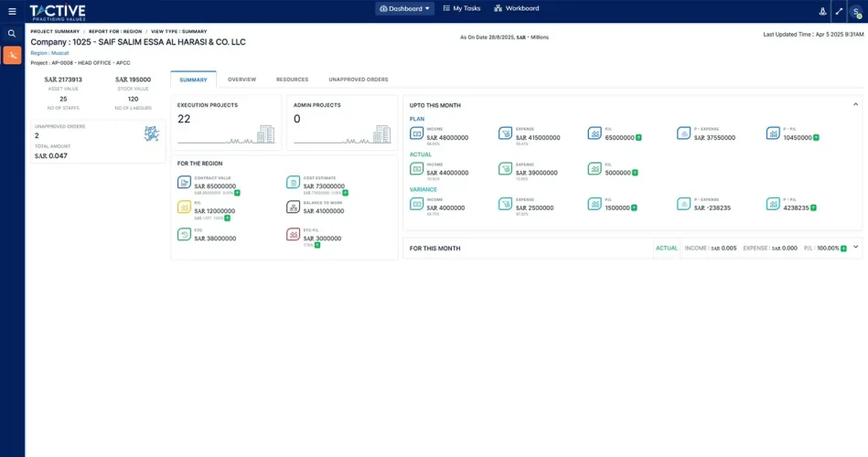Click the Region : Muscat link
Screen dimensions: 868x457
[49, 53]
